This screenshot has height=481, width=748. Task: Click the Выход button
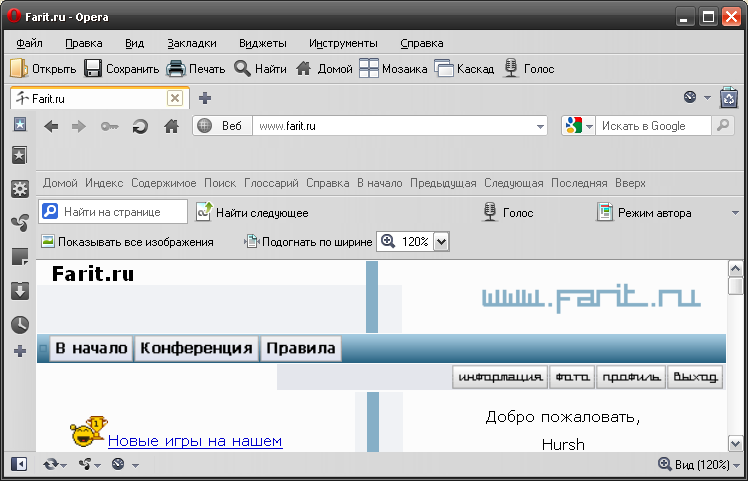click(x=696, y=377)
